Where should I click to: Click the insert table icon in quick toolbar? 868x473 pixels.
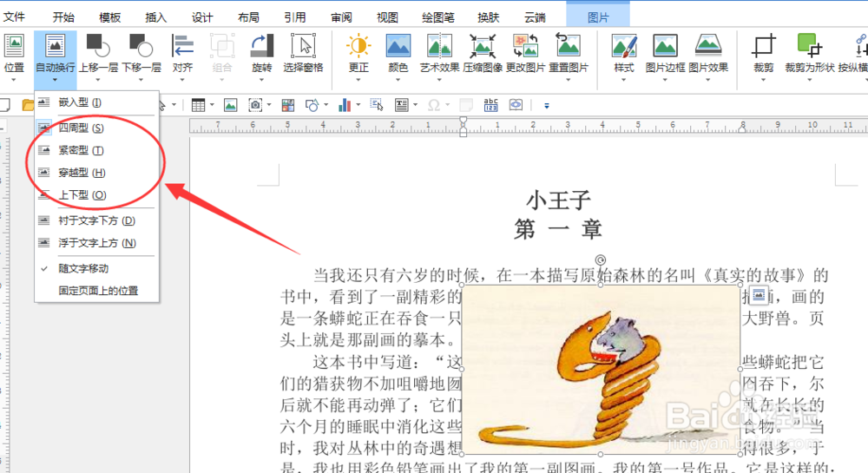click(198, 105)
